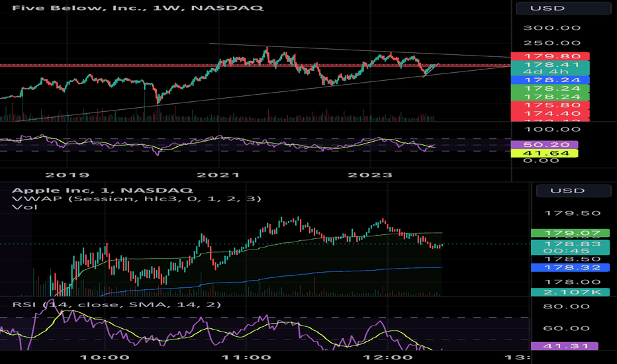Click the 12:00 time axis label
The image size is (617, 364).
pos(387,357)
